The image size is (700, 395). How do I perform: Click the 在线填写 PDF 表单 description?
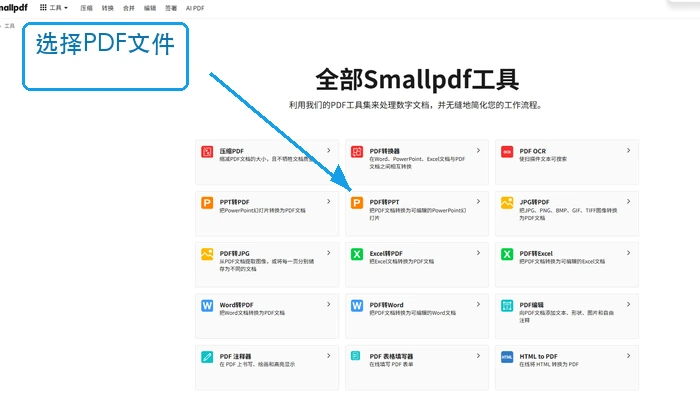(x=391, y=364)
